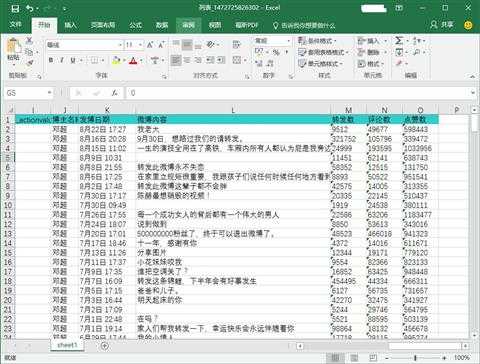
Task: Toggle Wrap Text in alignment group
Action: [x=237, y=44]
